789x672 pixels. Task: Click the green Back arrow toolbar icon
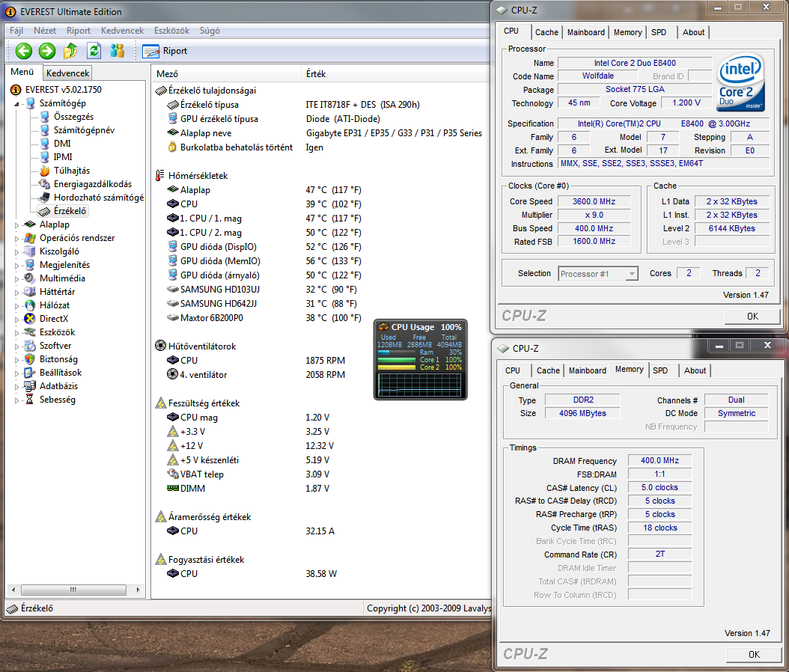pos(24,51)
